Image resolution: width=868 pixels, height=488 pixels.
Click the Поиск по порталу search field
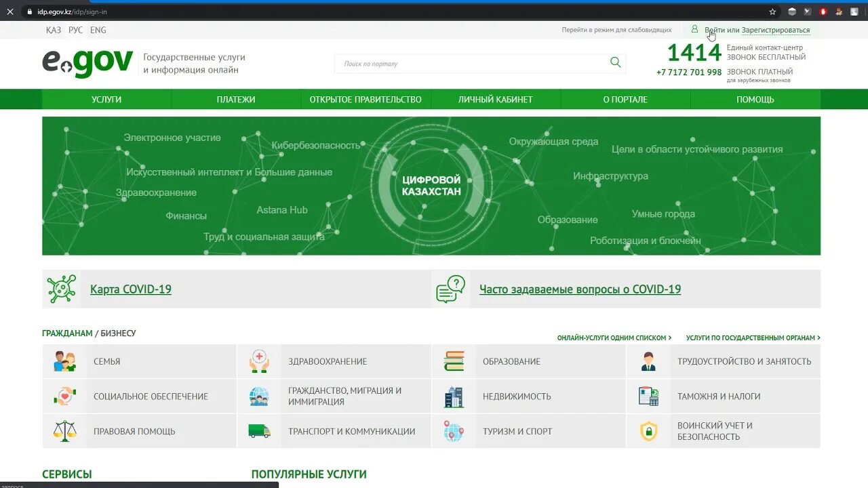coord(468,62)
